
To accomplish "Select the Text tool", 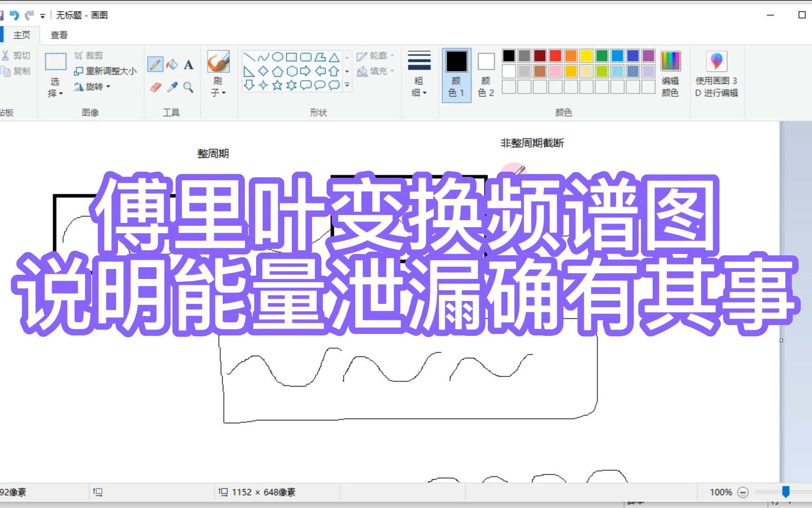I will [x=188, y=64].
